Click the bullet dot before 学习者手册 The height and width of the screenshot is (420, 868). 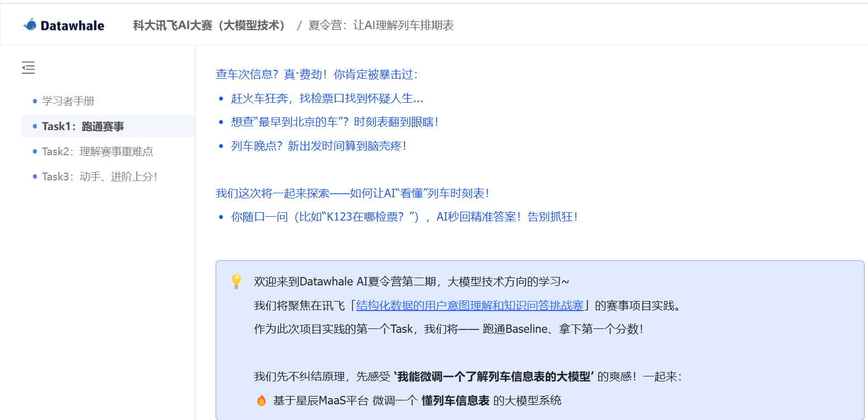(x=35, y=101)
